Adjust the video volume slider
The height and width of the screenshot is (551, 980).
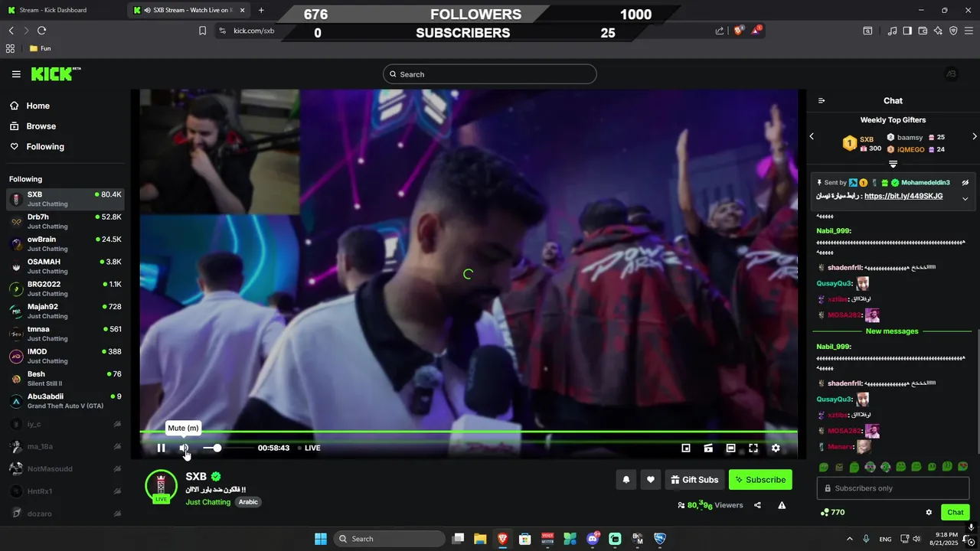228,448
